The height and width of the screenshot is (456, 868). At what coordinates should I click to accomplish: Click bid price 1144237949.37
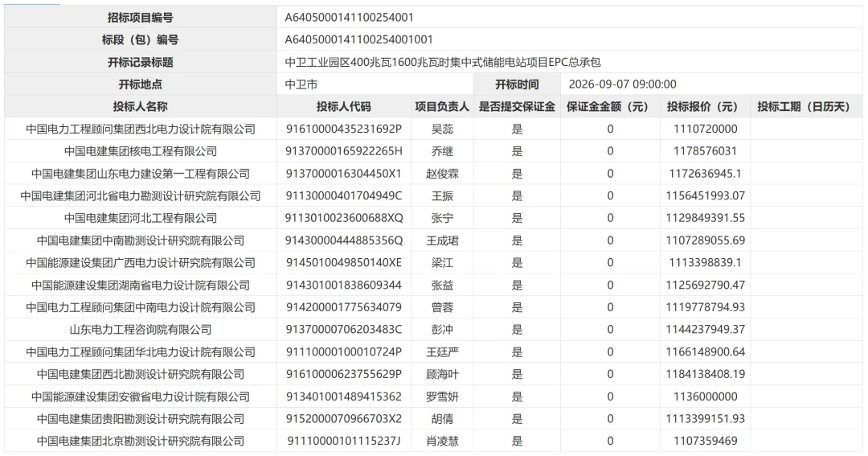706,329
